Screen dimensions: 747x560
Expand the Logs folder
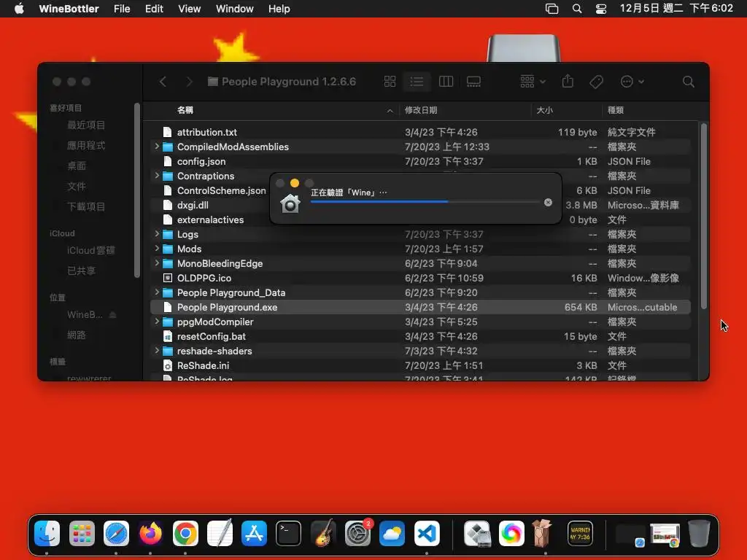click(x=157, y=234)
